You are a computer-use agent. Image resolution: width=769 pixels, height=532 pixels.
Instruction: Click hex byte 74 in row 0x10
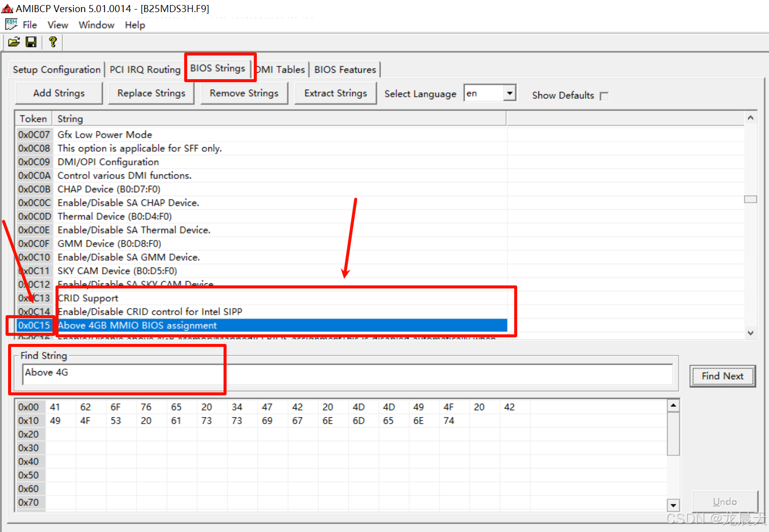pyautogui.click(x=449, y=421)
